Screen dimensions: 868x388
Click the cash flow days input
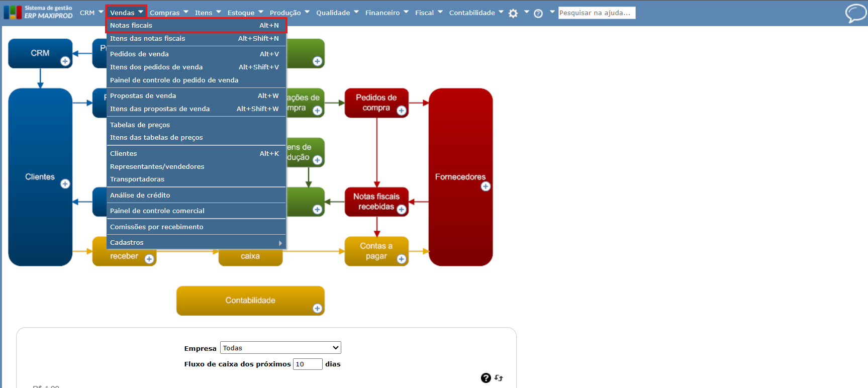tap(308, 364)
